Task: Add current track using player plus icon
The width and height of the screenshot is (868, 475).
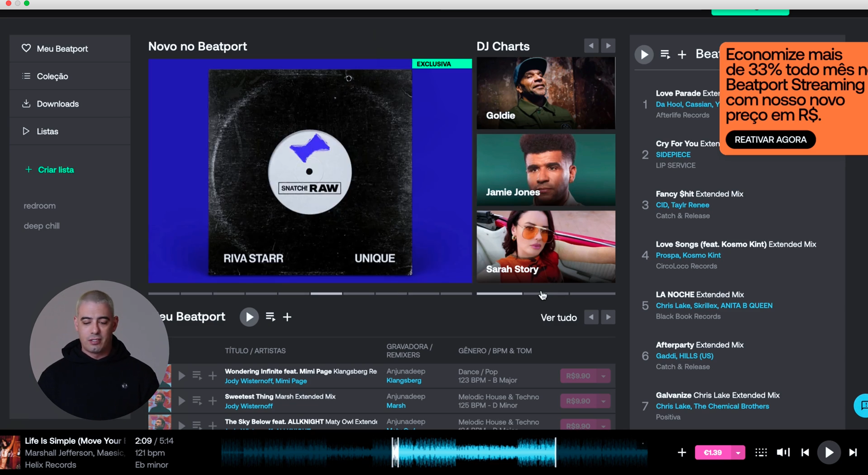Action: [682, 452]
